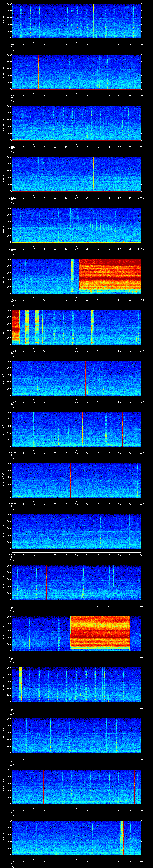Screen dimensions: 153x868
Task: Click the red vertical line at 38 seconds in the 19:16:00 panel
Action: tap(94, 21)
